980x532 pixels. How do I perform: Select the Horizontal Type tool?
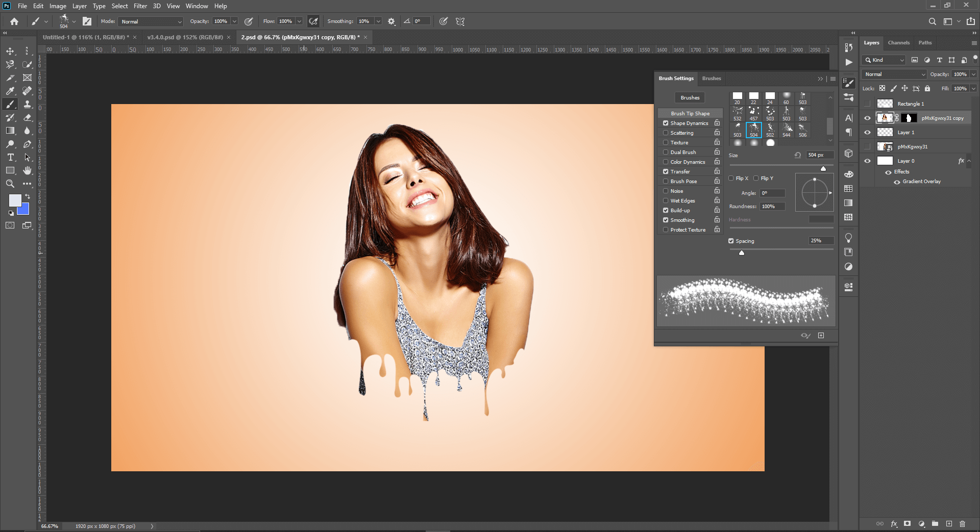pos(10,157)
